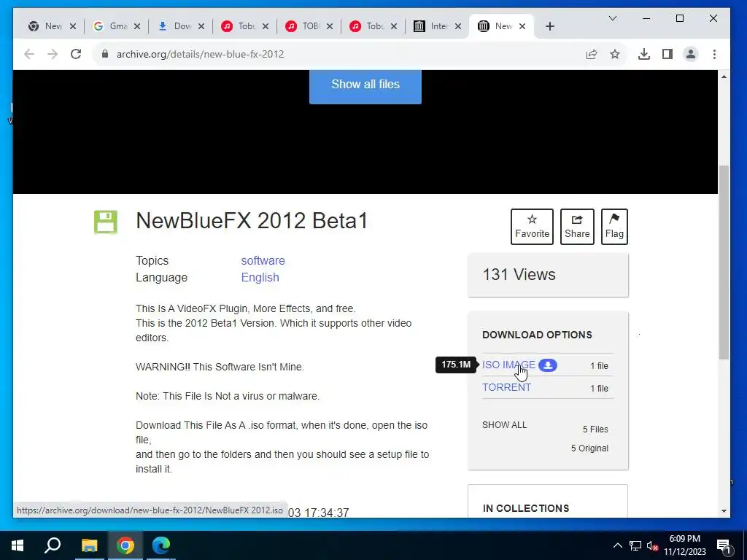This screenshot has width=747, height=560.
Task: Click Chrome icon in taskbar
Action: [x=125, y=545]
